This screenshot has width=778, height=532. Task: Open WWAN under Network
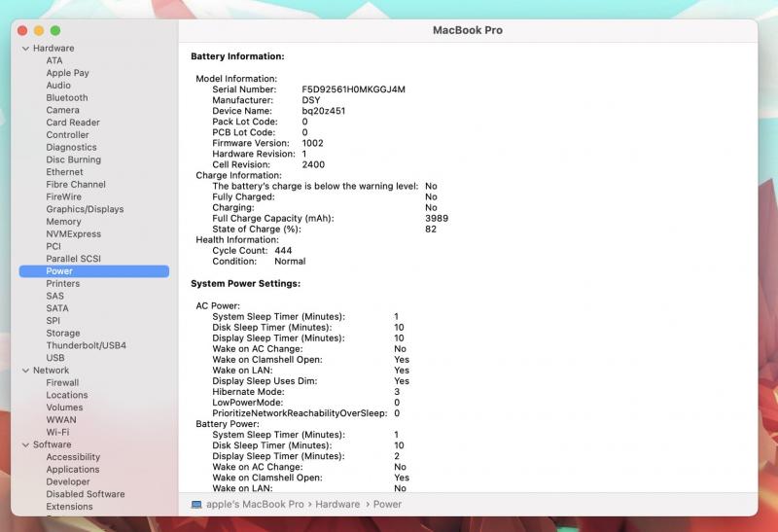coord(61,420)
